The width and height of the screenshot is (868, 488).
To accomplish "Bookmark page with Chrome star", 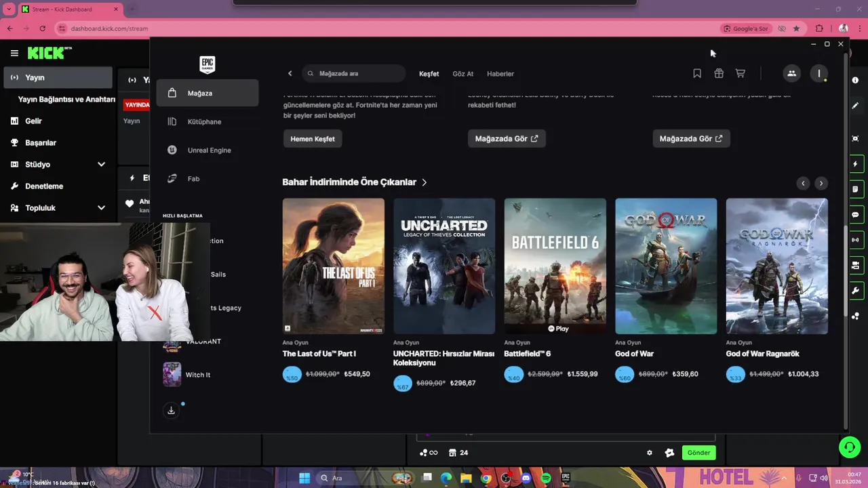I will click(796, 28).
